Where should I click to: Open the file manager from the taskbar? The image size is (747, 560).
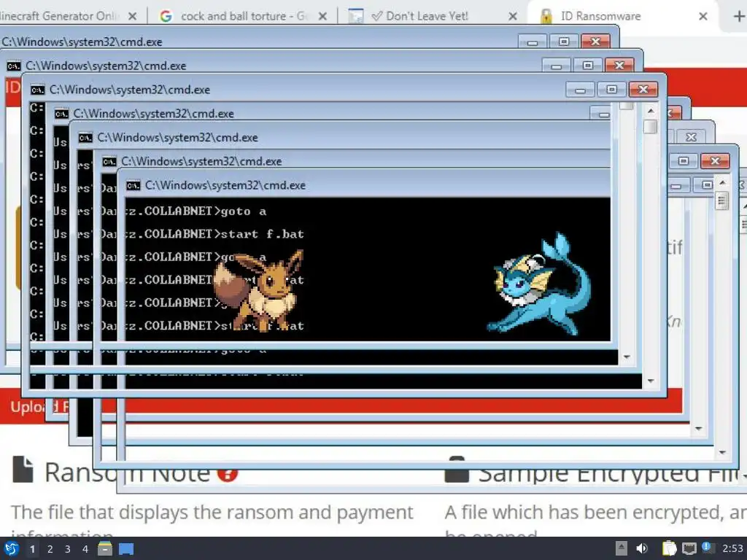(105, 549)
